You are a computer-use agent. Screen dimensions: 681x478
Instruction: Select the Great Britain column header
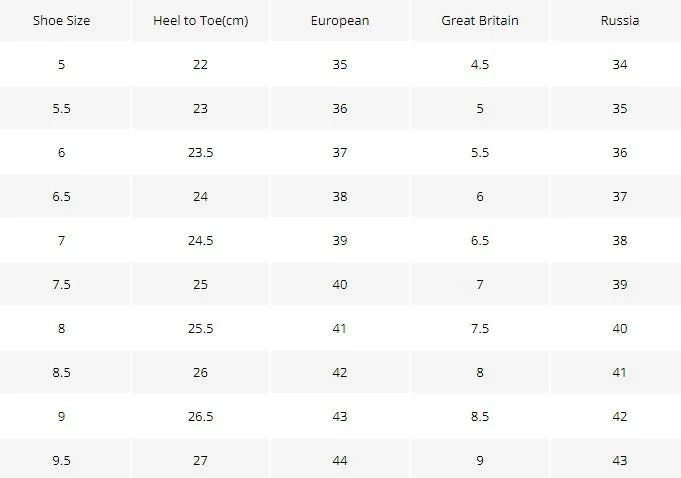tap(480, 20)
